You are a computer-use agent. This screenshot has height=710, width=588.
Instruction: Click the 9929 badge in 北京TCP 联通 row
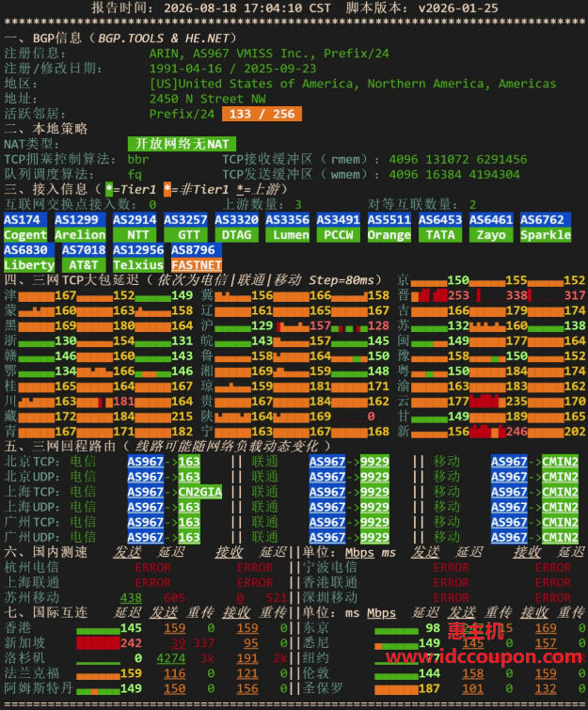pos(374,462)
